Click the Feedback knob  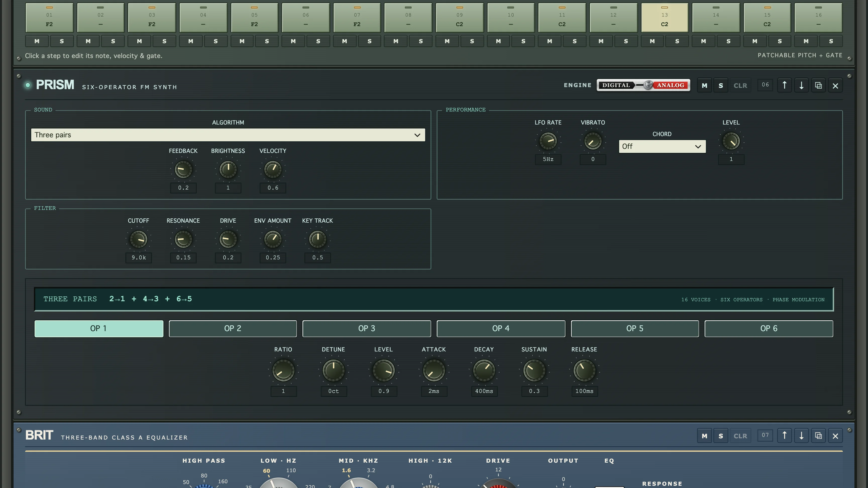click(x=183, y=169)
